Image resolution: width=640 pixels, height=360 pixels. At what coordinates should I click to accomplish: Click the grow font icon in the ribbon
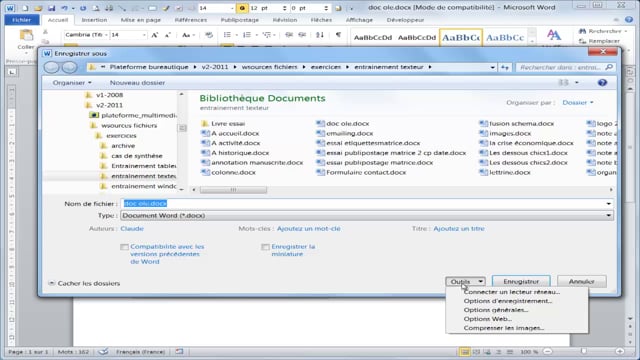point(155,35)
